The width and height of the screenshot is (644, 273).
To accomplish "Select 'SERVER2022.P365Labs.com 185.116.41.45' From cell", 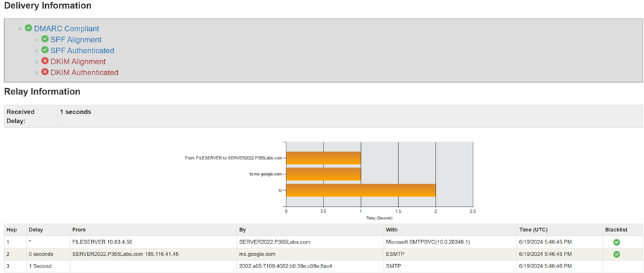I will (153, 254).
